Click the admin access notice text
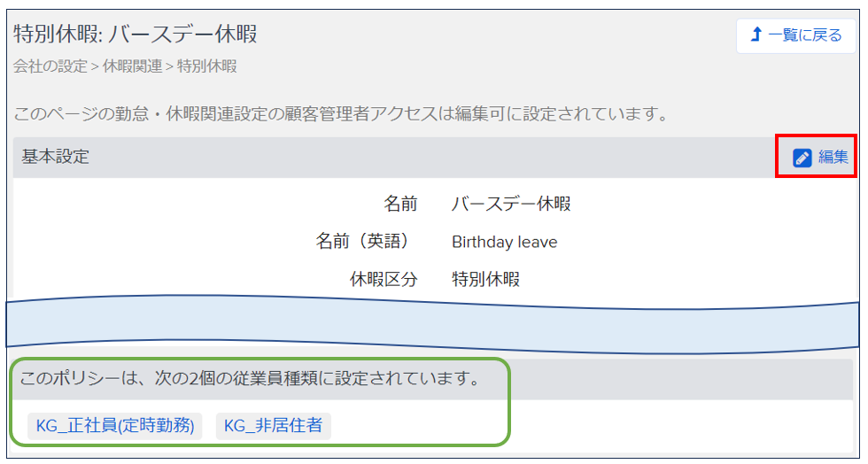The width and height of the screenshot is (868, 464). click(340, 114)
